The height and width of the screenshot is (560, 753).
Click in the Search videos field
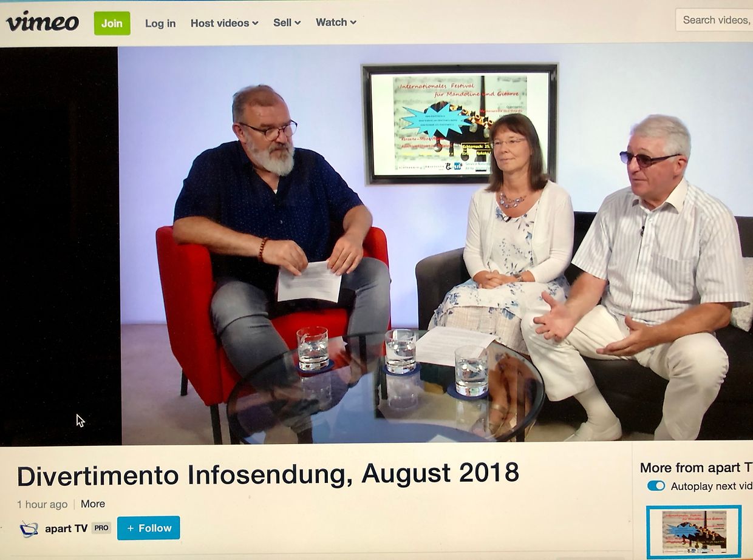tap(715, 20)
